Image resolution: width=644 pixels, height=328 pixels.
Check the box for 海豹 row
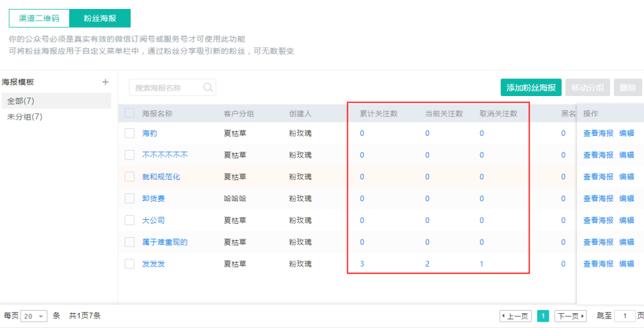coord(130,133)
